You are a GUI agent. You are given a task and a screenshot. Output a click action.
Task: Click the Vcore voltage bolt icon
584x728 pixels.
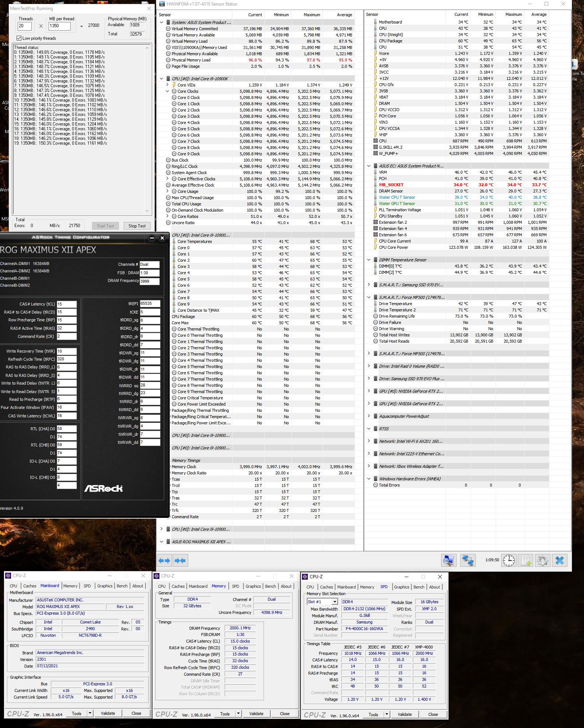pos(375,53)
